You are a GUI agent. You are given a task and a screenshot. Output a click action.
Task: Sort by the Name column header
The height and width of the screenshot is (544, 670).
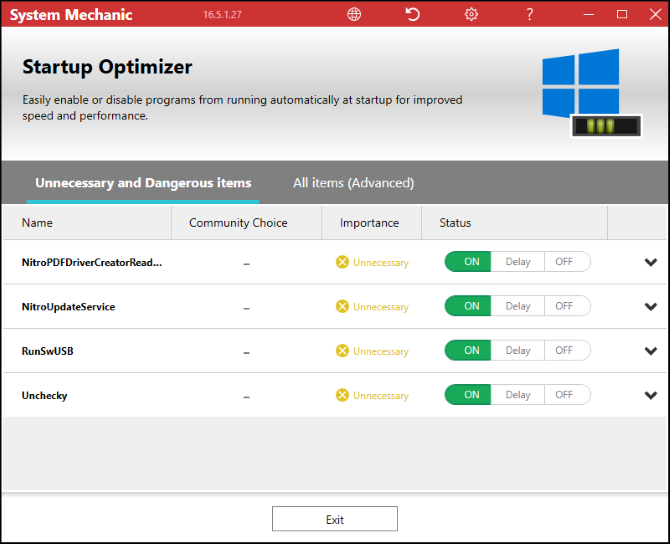(87, 223)
